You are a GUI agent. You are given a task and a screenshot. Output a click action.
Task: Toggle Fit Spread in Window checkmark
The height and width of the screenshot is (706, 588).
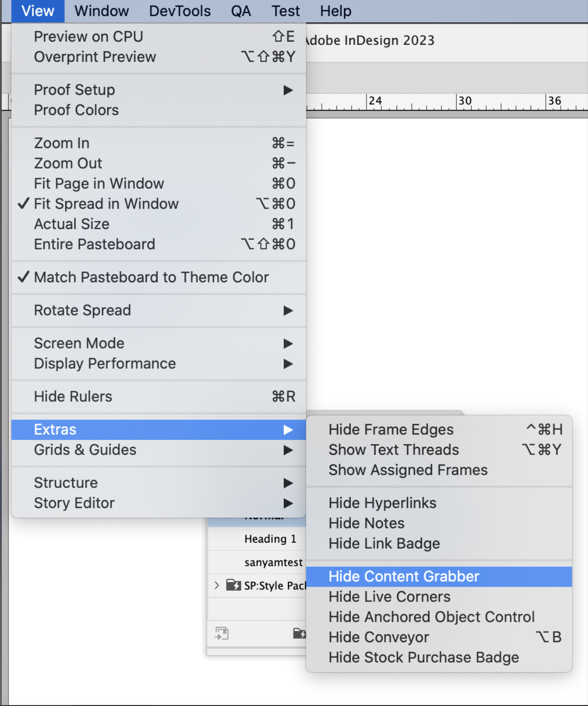(106, 204)
